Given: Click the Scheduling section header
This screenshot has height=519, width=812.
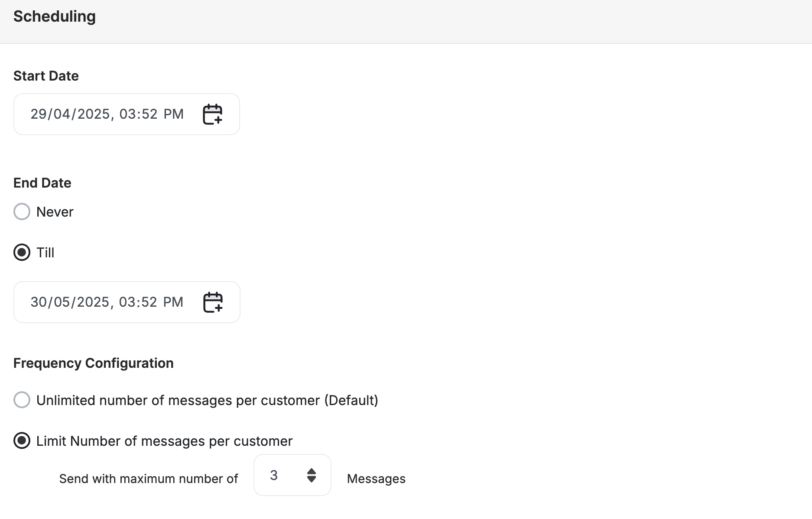Looking at the screenshot, I should [x=54, y=16].
